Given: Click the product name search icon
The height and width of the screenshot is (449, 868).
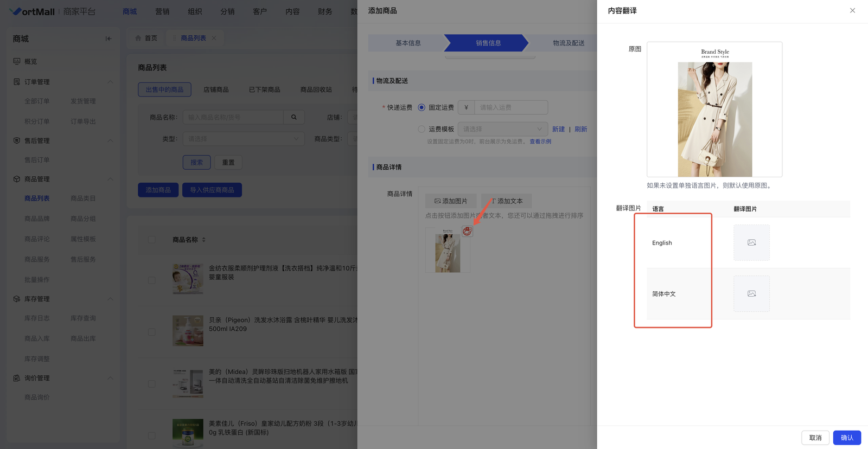Looking at the screenshot, I should pyautogui.click(x=294, y=117).
